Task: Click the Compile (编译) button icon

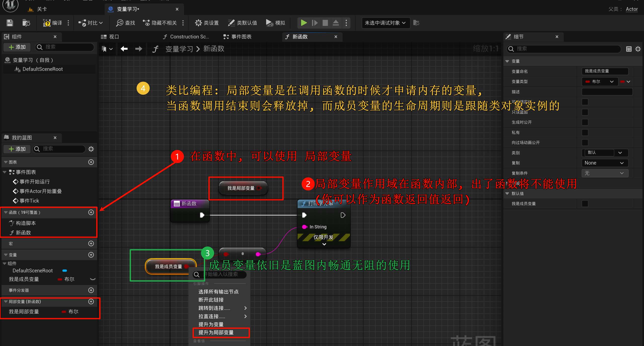Action: (x=47, y=23)
